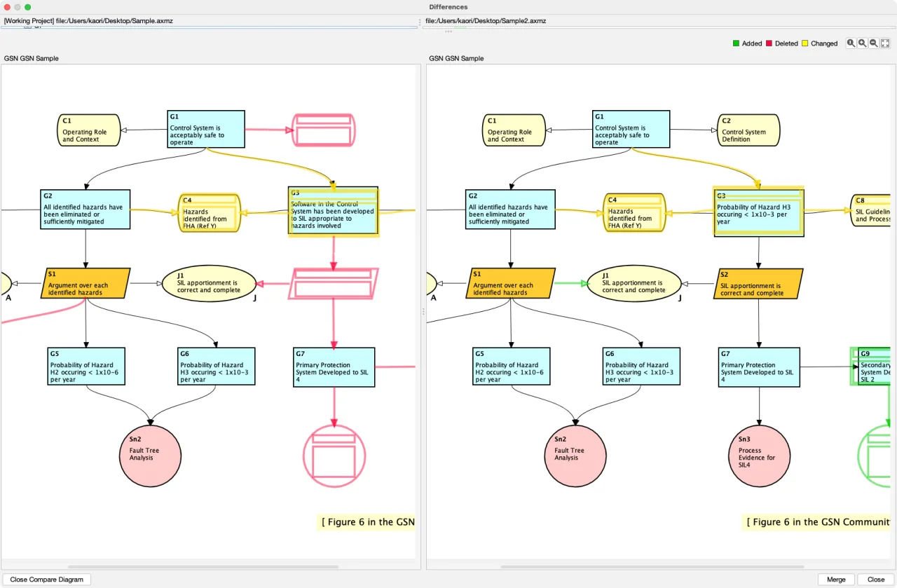Select the Sn3 Process Evidence solution node
The height and width of the screenshot is (588, 897).
coord(760,456)
